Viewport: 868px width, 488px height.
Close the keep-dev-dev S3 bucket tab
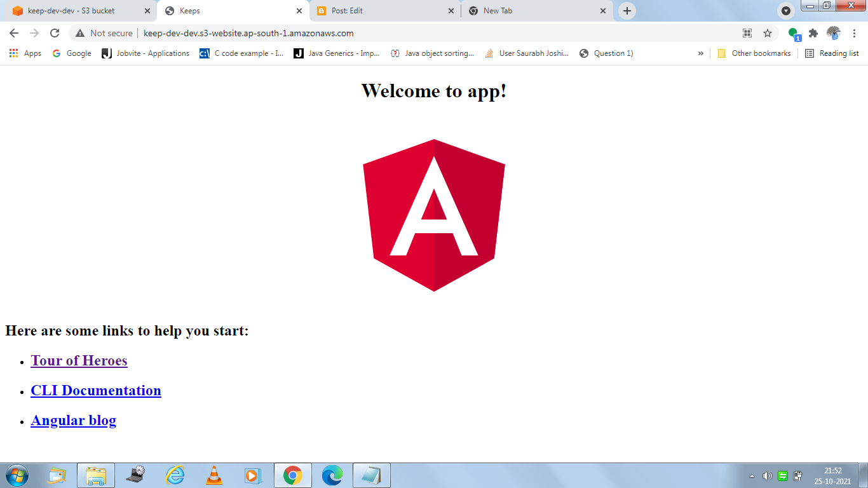[x=147, y=11]
